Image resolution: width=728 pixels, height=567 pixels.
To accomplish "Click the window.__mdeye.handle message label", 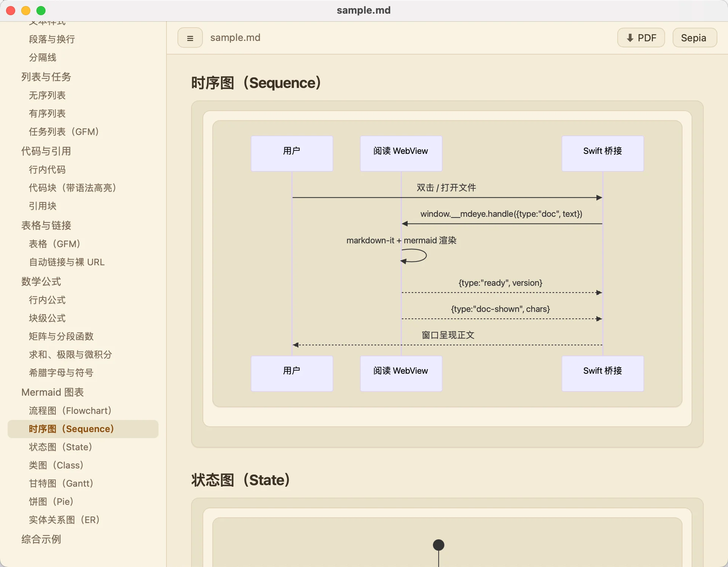I will coord(501,214).
